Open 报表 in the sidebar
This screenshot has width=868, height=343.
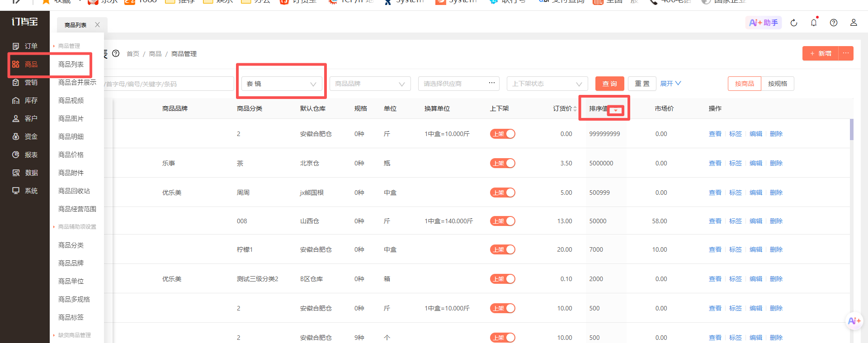(x=25, y=155)
